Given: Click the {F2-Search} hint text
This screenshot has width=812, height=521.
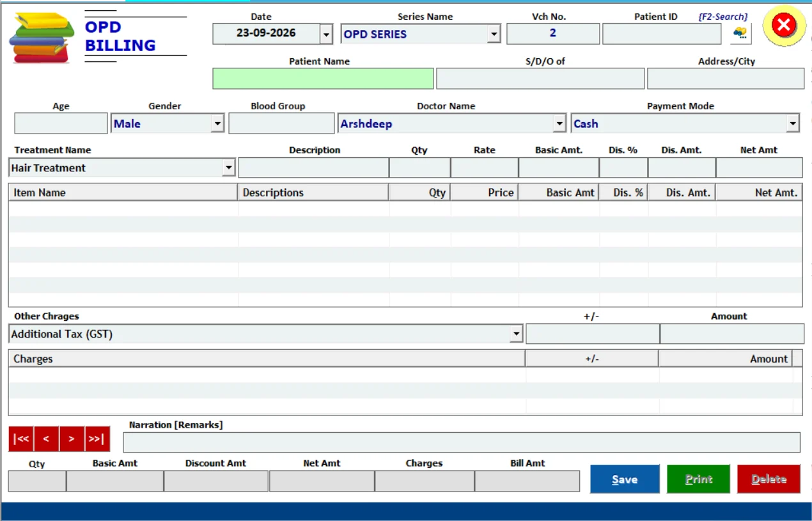Looking at the screenshot, I should point(722,17).
